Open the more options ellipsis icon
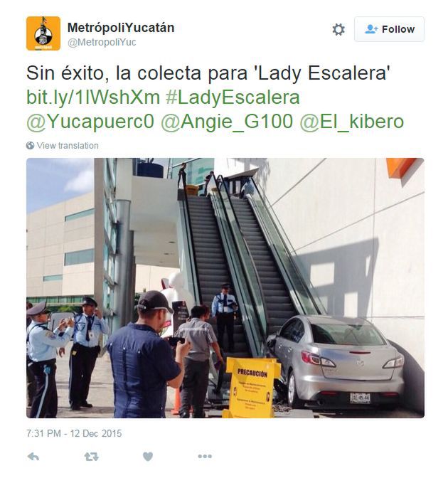Image resolution: width=448 pixels, height=483 pixels. point(205,456)
